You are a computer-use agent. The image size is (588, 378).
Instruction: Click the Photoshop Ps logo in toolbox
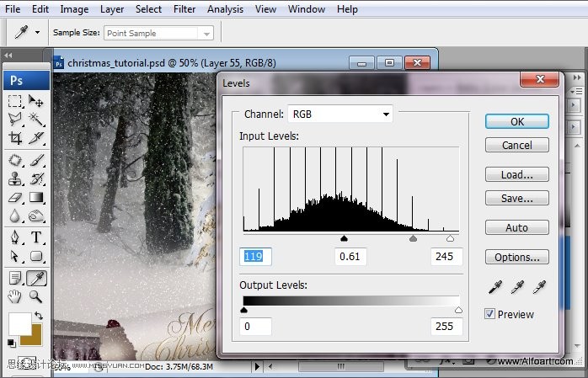click(x=26, y=81)
